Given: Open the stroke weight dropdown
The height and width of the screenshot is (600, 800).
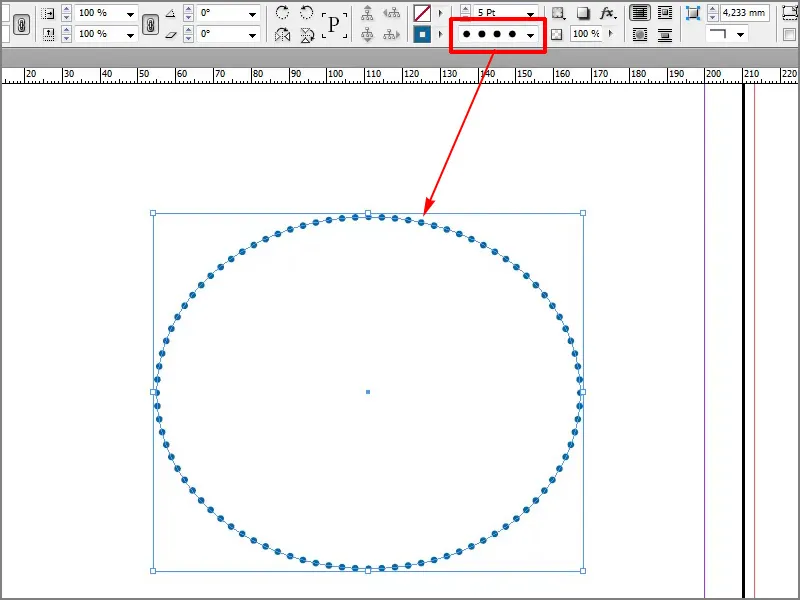Looking at the screenshot, I should (x=530, y=14).
